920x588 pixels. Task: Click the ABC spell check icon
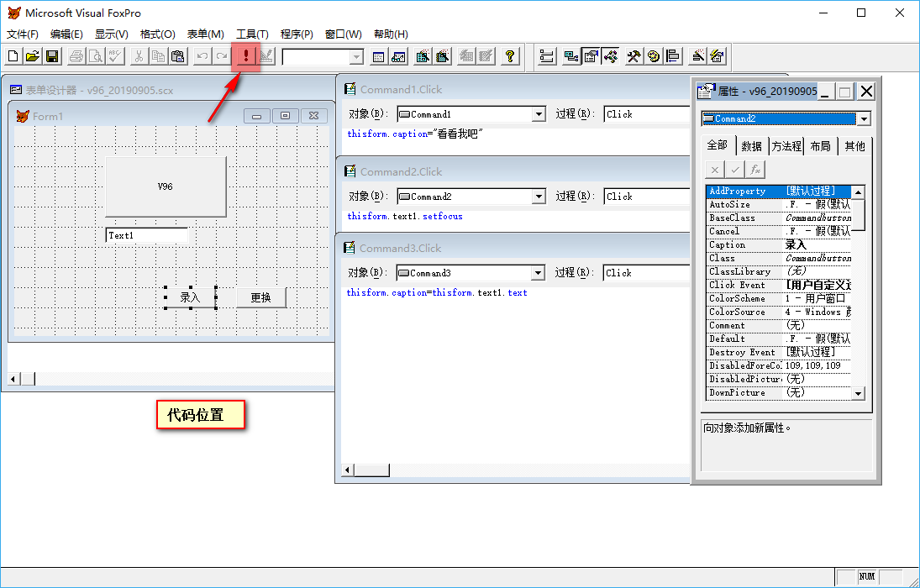coord(115,56)
